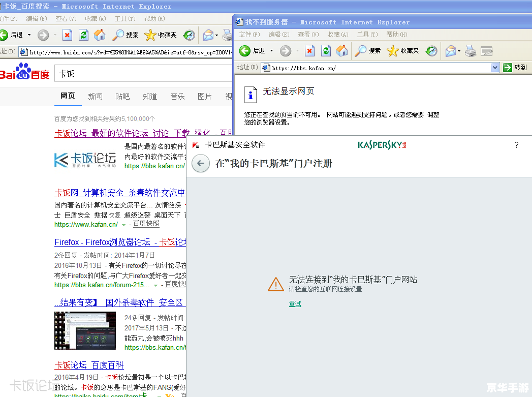
Task: Open the address bar dropdown in the kafan IE window
Action: click(495, 68)
